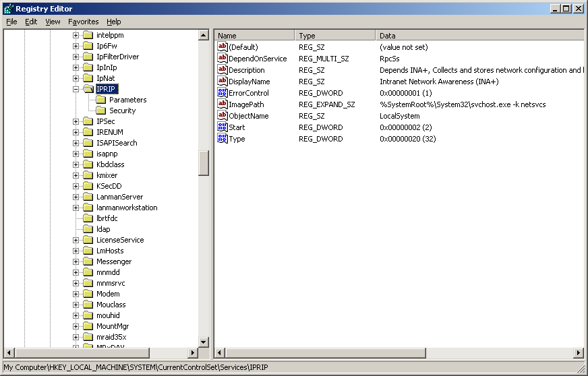Click the Registry Editor title bar icon

click(x=8, y=8)
